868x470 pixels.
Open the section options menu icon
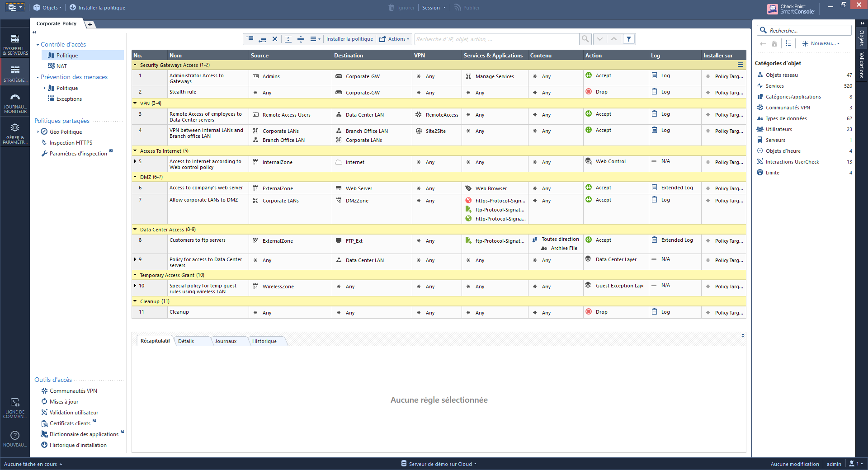(741, 65)
